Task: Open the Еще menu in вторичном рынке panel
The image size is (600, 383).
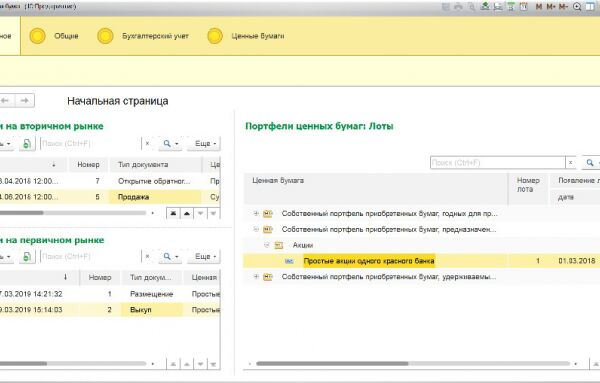Action: pyautogui.click(x=204, y=143)
